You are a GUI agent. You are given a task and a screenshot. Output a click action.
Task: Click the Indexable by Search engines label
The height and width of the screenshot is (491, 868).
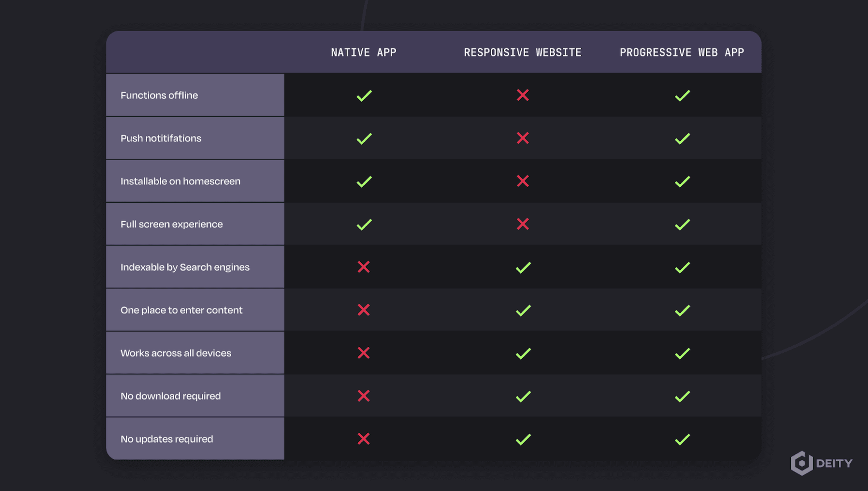[185, 267]
